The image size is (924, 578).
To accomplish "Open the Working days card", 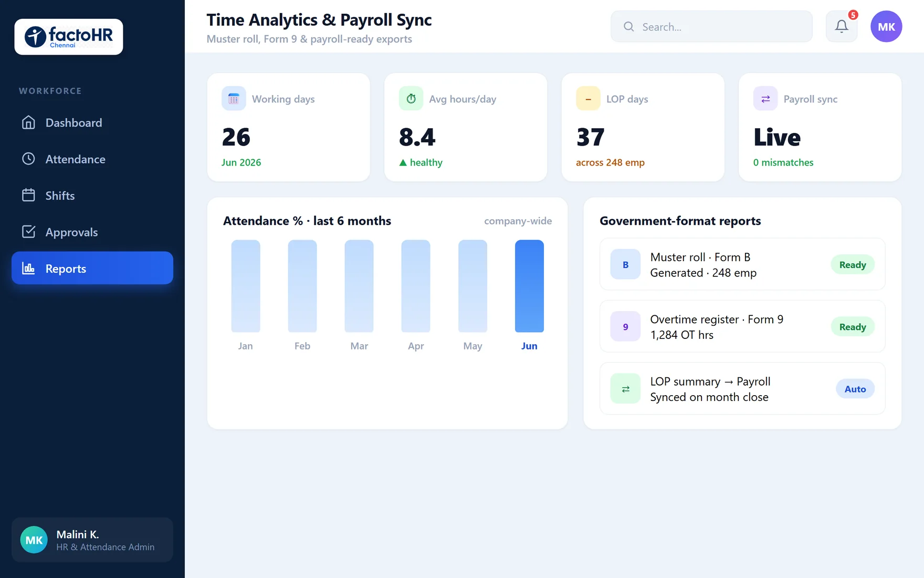I will point(289,127).
